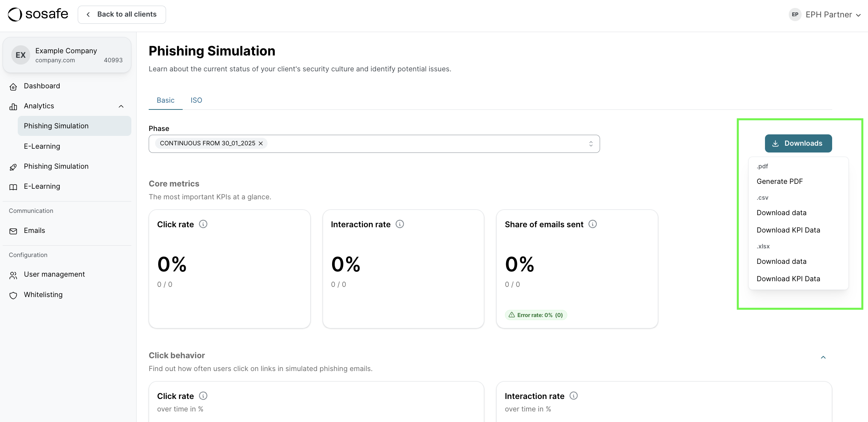This screenshot has height=422, width=868.
Task: Collapse the Analytics sidebar section
Action: click(121, 106)
